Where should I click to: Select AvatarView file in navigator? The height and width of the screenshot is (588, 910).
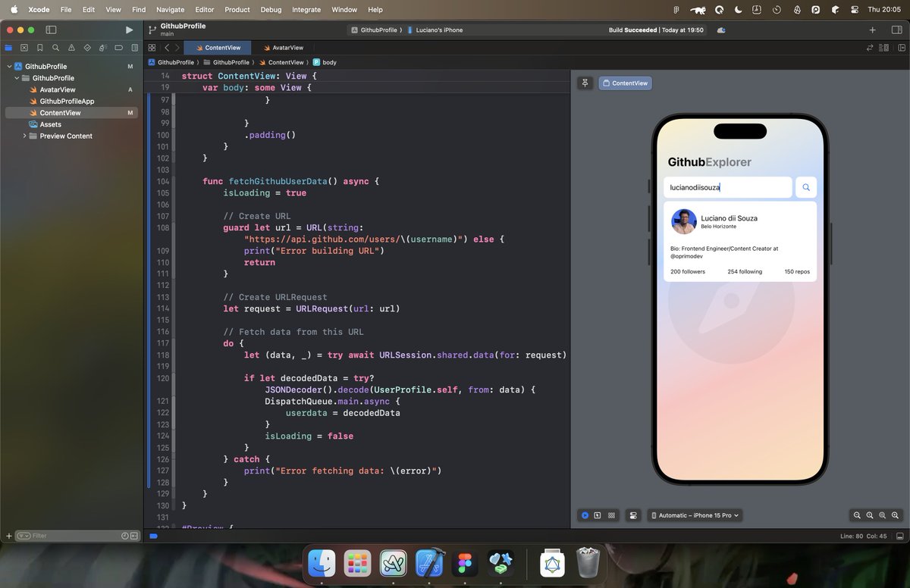72,89
